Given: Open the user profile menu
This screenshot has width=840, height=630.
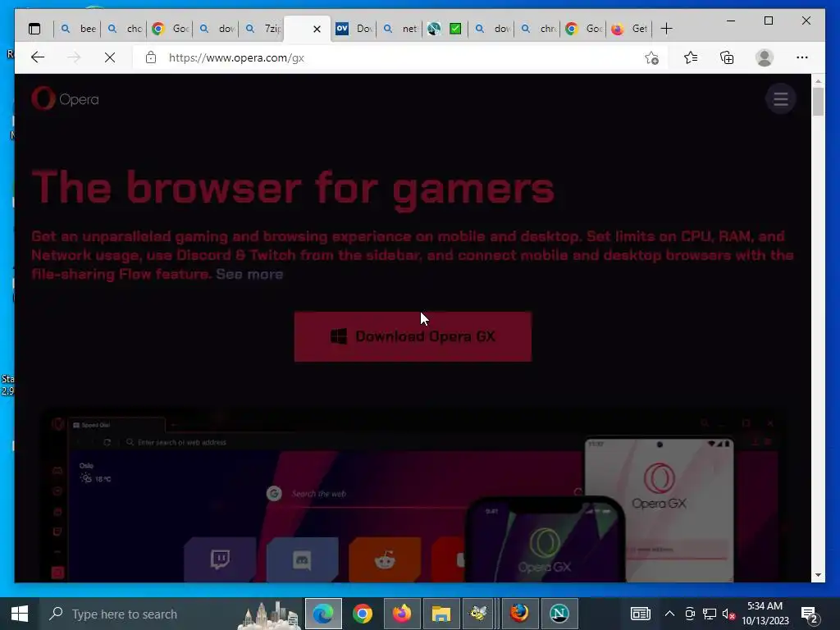Looking at the screenshot, I should (x=765, y=57).
